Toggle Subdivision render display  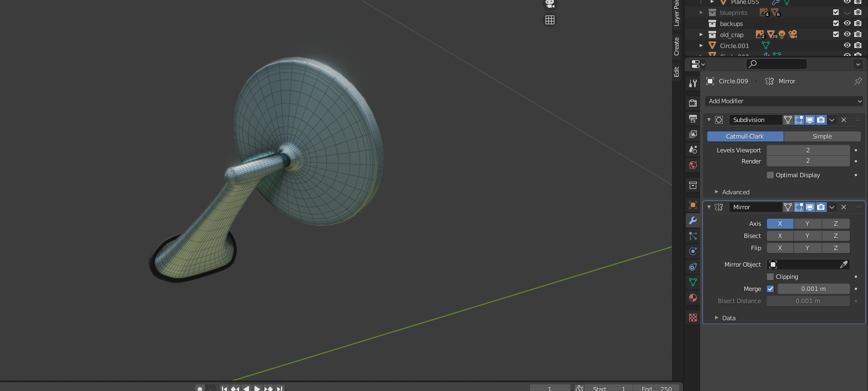click(x=821, y=120)
